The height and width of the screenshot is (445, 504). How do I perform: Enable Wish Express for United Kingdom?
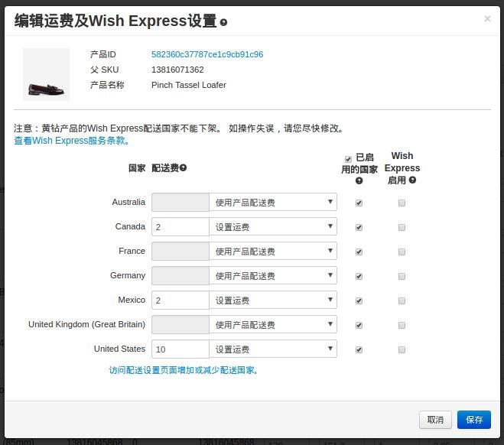(x=402, y=325)
